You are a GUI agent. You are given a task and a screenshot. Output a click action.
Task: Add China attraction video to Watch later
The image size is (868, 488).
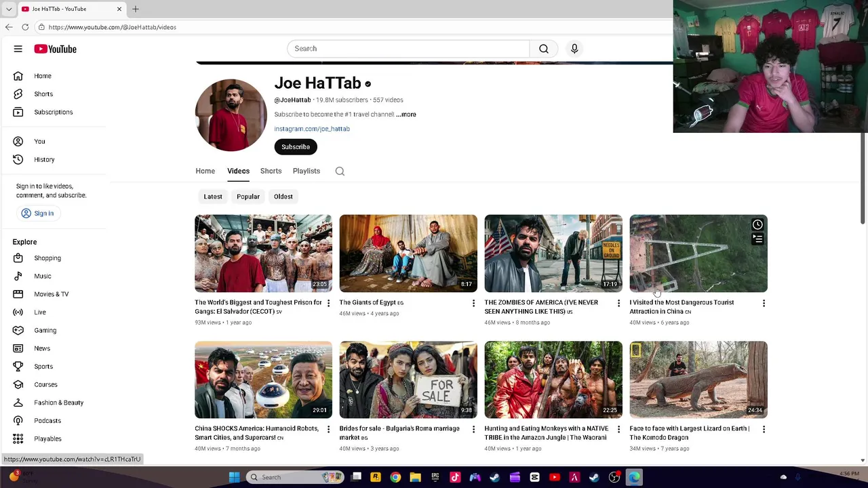pyautogui.click(x=757, y=224)
